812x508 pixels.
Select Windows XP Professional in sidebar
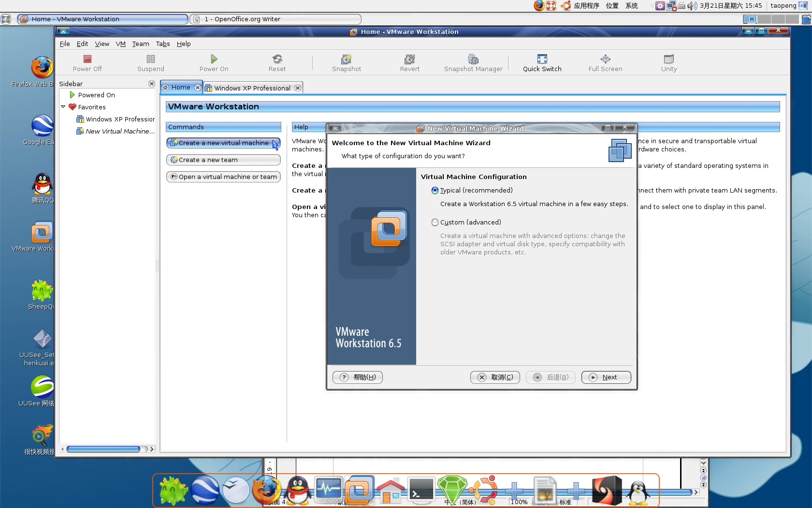[116, 120]
